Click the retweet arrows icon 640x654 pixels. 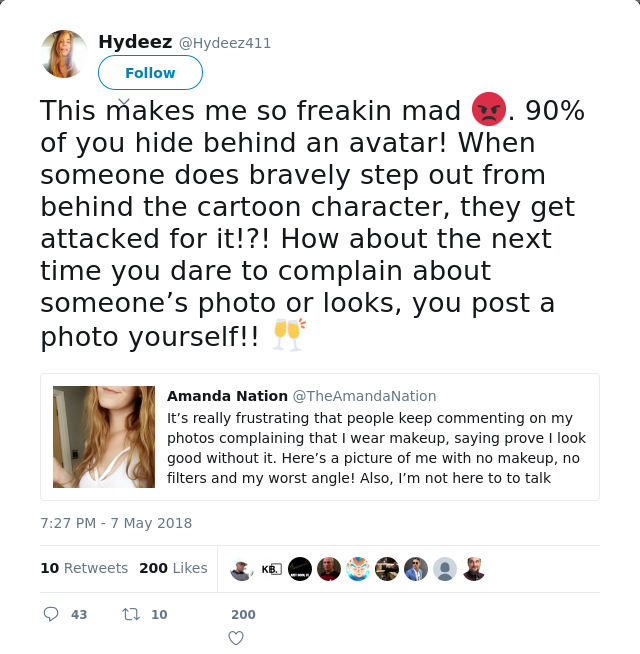click(x=131, y=614)
